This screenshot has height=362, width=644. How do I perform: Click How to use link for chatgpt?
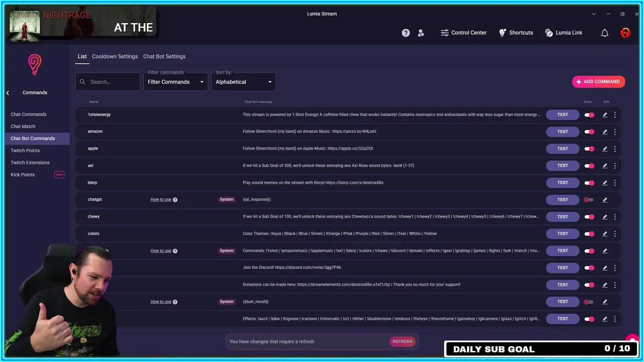coord(161,200)
